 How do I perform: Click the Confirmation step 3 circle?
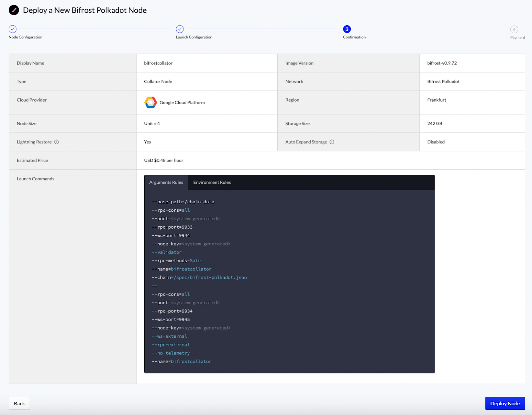pyautogui.click(x=347, y=29)
